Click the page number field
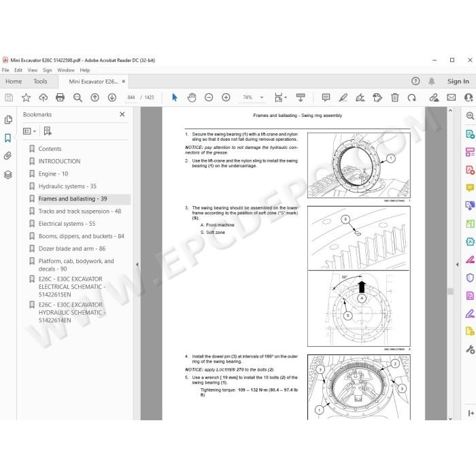Viewport: 476px width, 476px height. tap(131, 97)
